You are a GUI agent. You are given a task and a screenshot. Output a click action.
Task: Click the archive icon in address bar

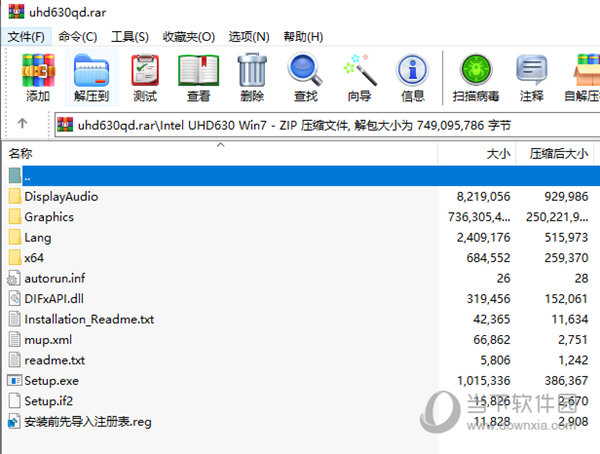point(65,125)
